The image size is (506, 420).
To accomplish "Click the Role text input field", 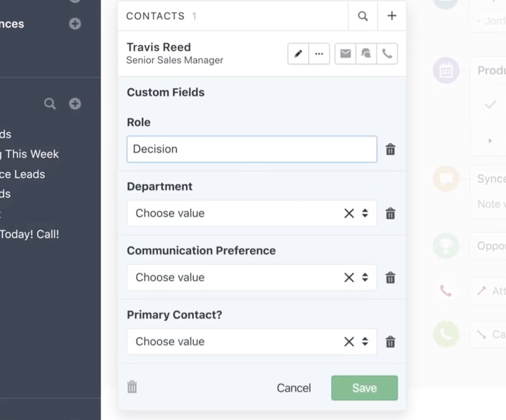I will (251, 149).
